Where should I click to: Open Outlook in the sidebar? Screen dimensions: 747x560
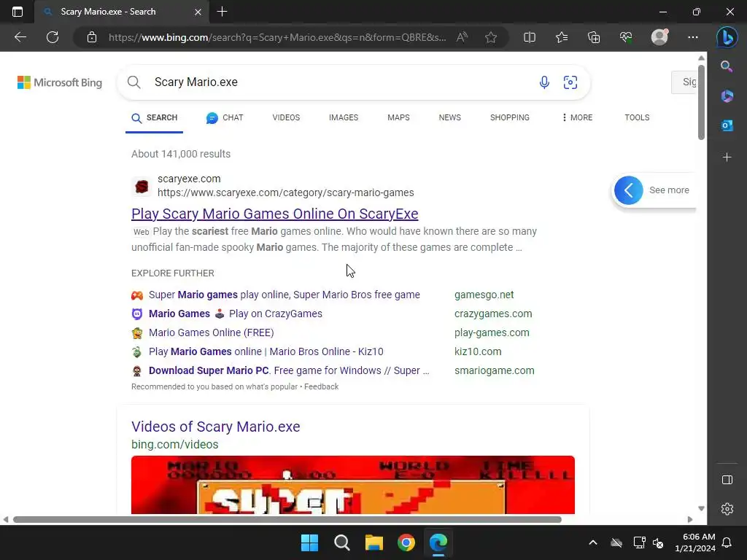727,125
